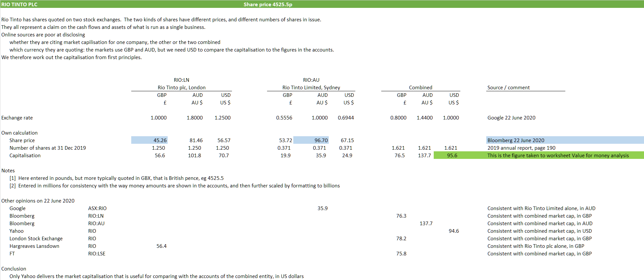Select the 'Own calculation' section label
Image resolution: width=644 pixels, height=280 pixels.
19,133
